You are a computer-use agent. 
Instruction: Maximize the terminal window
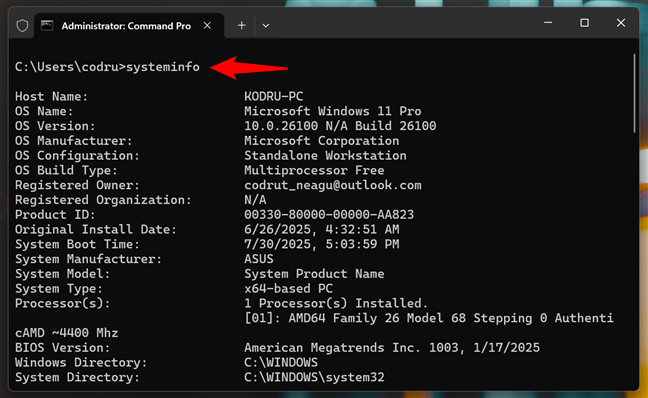coord(584,23)
